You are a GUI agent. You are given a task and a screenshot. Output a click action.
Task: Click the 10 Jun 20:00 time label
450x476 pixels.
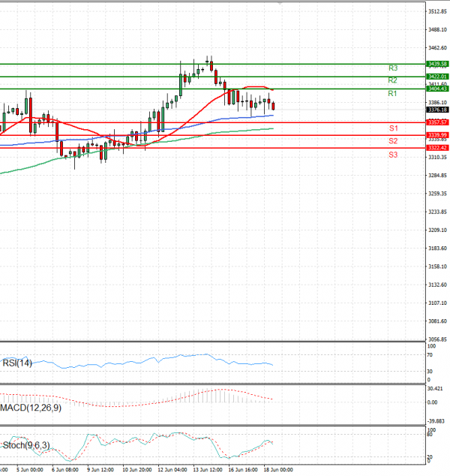[137, 470]
